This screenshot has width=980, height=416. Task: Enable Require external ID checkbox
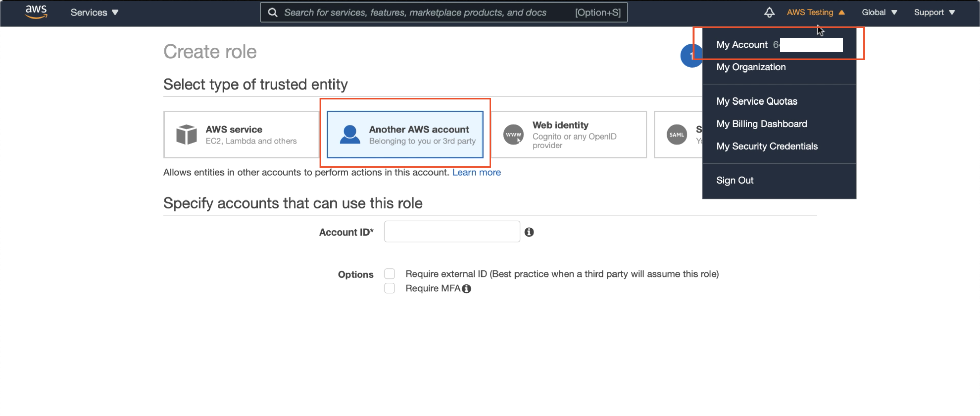[389, 274]
